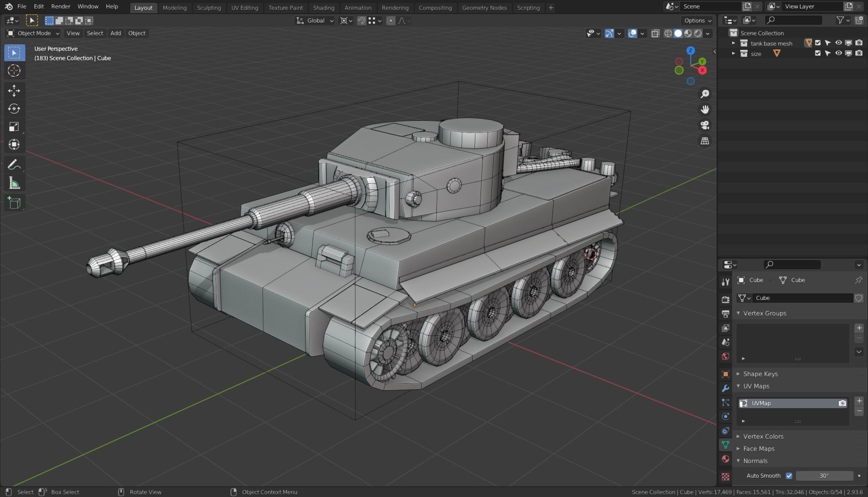Open the Scene properties tab

[726, 342]
